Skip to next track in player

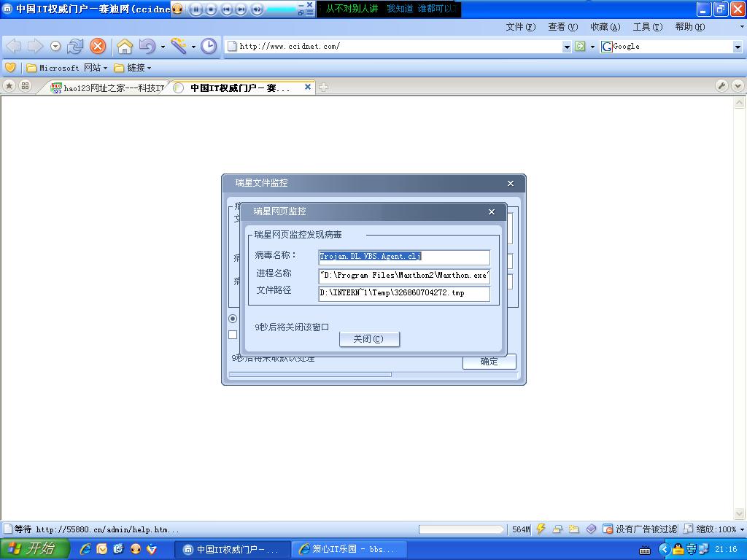click(241, 9)
